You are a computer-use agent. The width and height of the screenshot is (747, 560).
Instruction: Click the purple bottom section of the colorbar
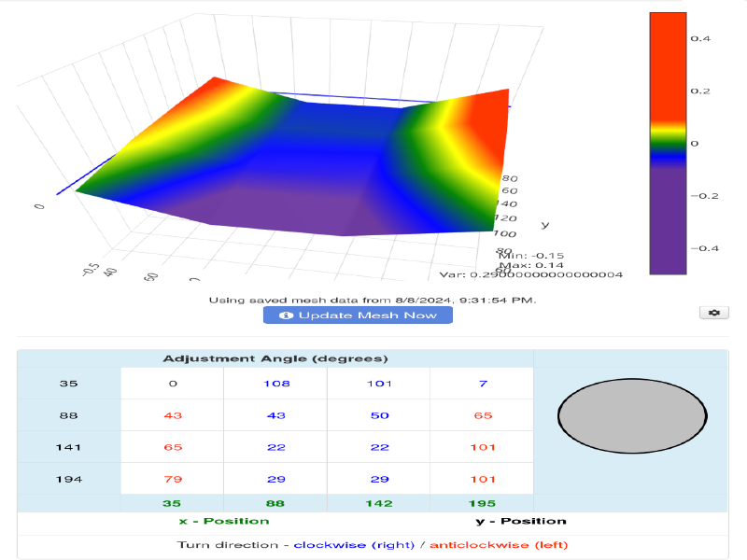click(668, 224)
